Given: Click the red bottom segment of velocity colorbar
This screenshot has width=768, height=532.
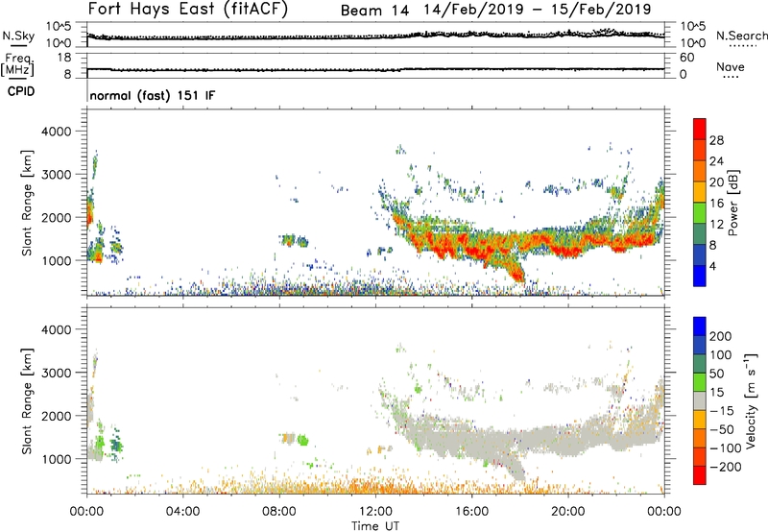Looking at the screenshot, I should coord(700,475).
